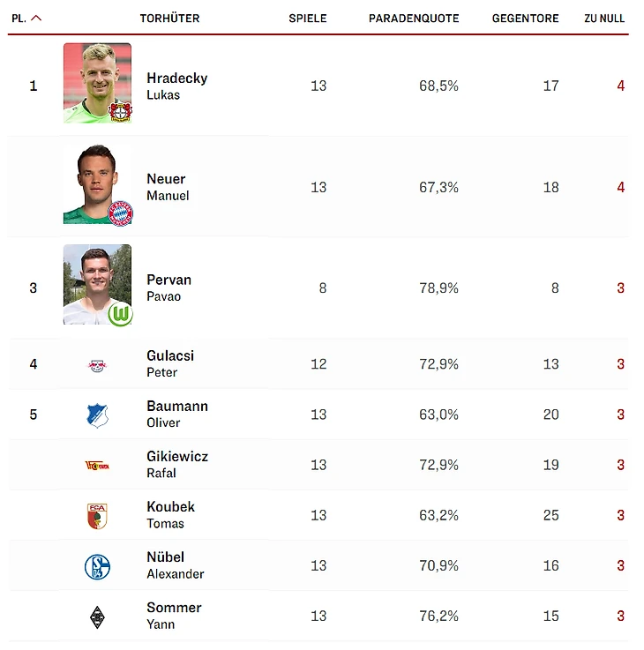The image size is (644, 650).
Task: Sort by the Zu Null column header
Action: pos(604,19)
